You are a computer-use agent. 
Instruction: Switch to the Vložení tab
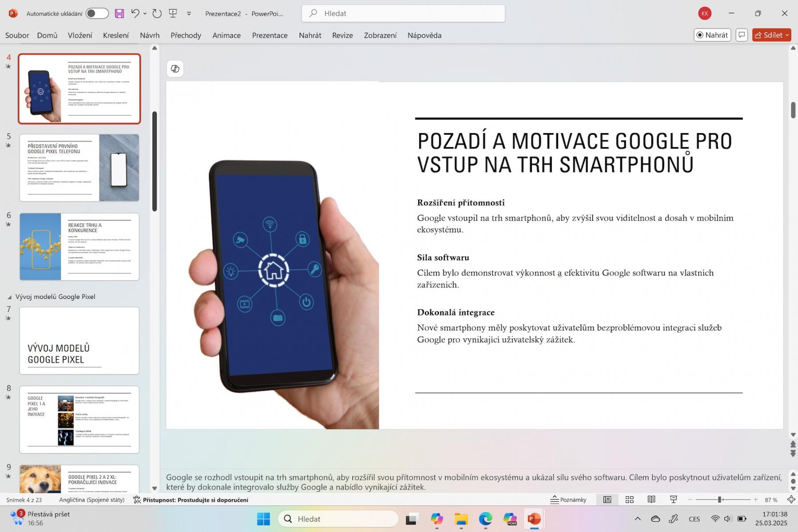80,35
